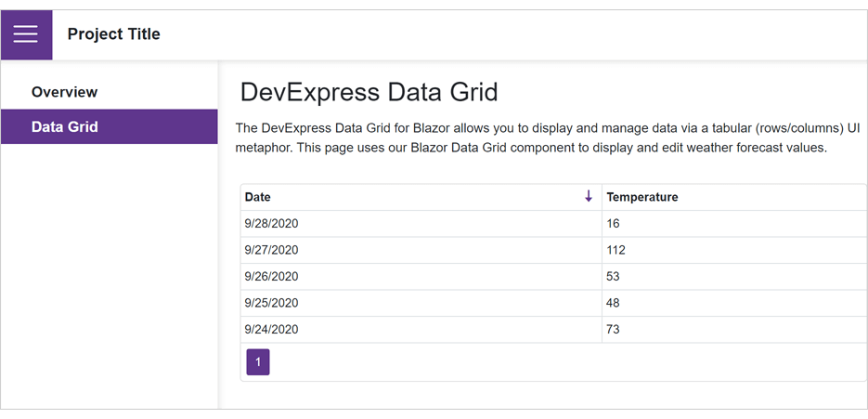Select the 9/24/2020 date cell

coord(271,330)
